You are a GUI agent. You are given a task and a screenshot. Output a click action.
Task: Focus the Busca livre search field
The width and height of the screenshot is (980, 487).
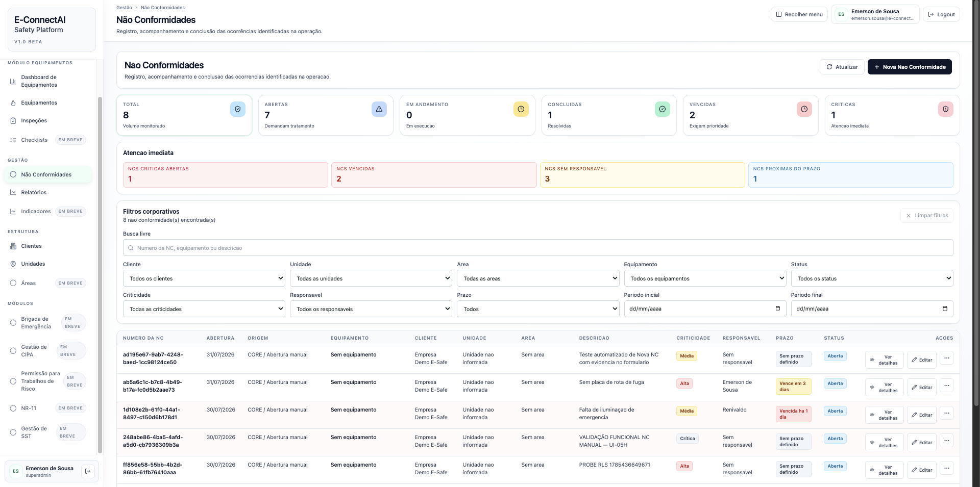pyautogui.click(x=538, y=248)
